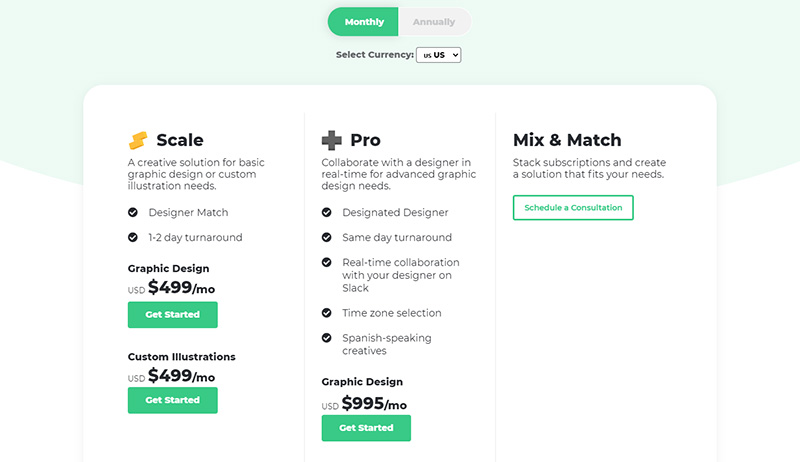The height and width of the screenshot is (462, 800).
Task: Click checkmark icon beside Same day turnaround
Action: [327, 237]
